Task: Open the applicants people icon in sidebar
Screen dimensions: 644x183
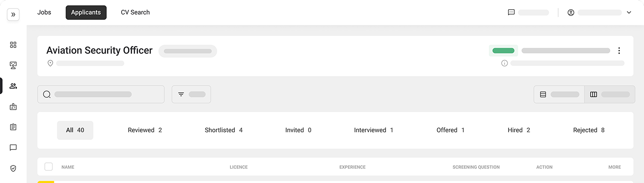Action: point(13,86)
